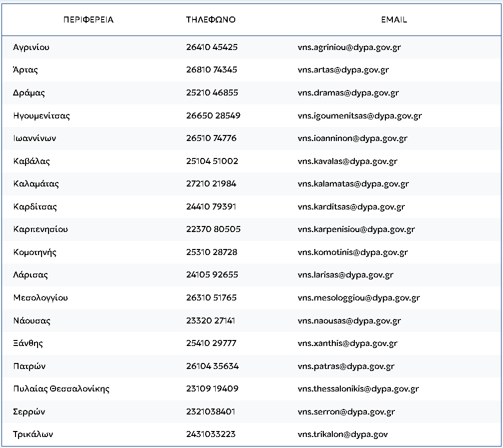503x448 pixels.
Task: Select the Καρδίτσας region cell
Action: tap(35, 206)
